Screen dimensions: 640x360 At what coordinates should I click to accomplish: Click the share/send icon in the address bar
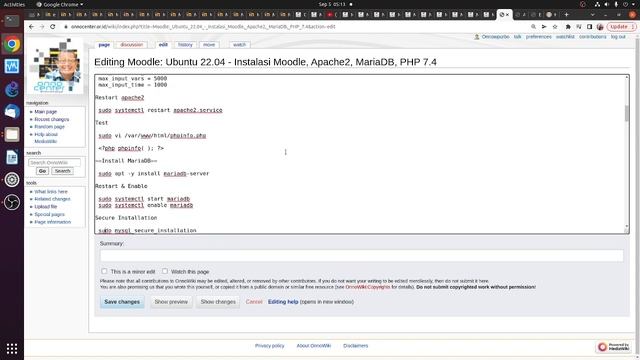click(544, 27)
